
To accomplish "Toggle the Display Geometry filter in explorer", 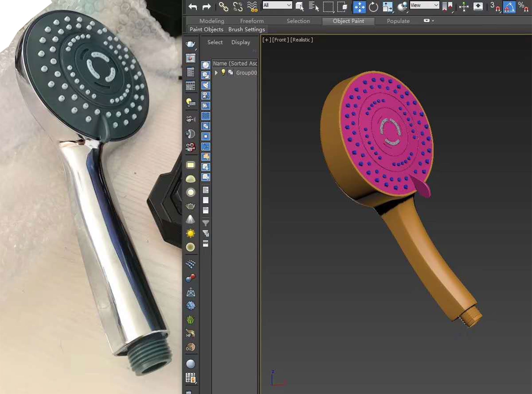I will coord(206,65).
